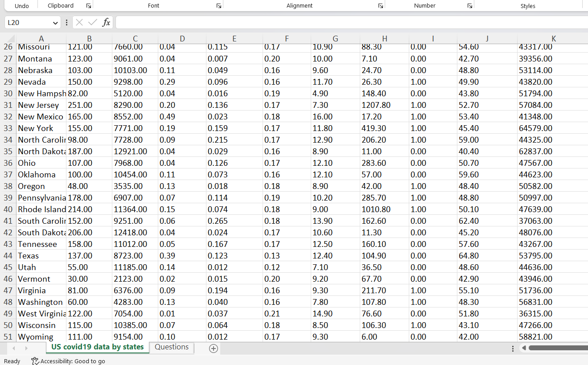This screenshot has height=365, width=588.
Task: Open the Clipboard task pane launcher
Action: (89, 5)
